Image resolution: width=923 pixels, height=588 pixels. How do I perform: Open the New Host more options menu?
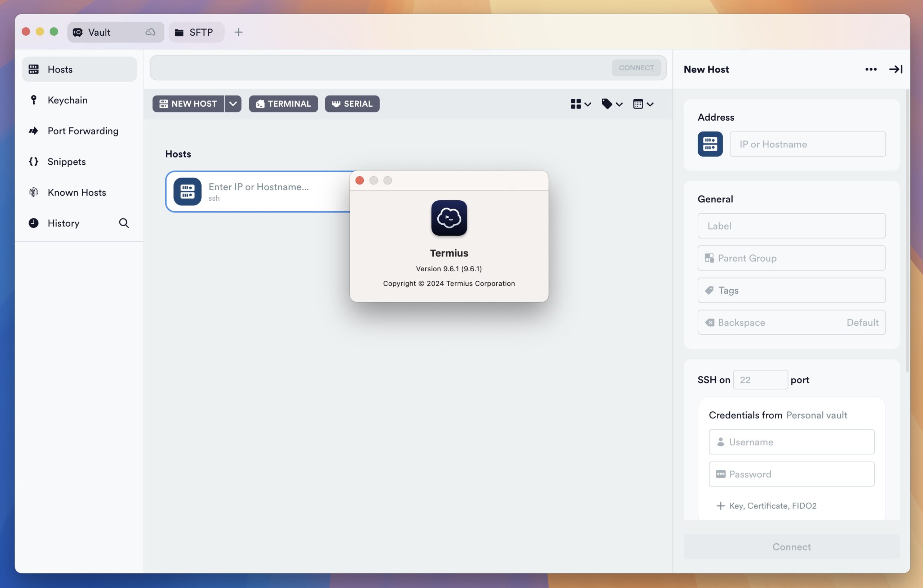tap(871, 69)
